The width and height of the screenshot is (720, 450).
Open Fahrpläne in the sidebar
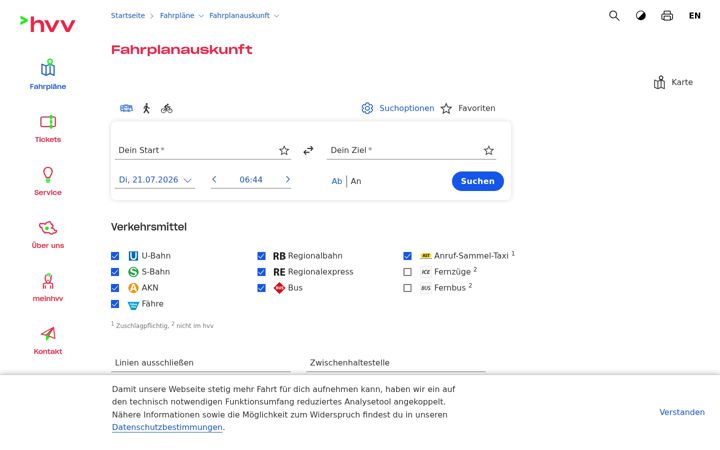(48, 74)
